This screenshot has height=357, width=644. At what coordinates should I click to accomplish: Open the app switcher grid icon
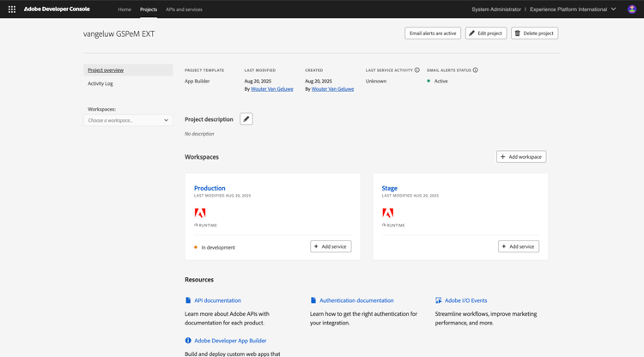tap(12, 9)
